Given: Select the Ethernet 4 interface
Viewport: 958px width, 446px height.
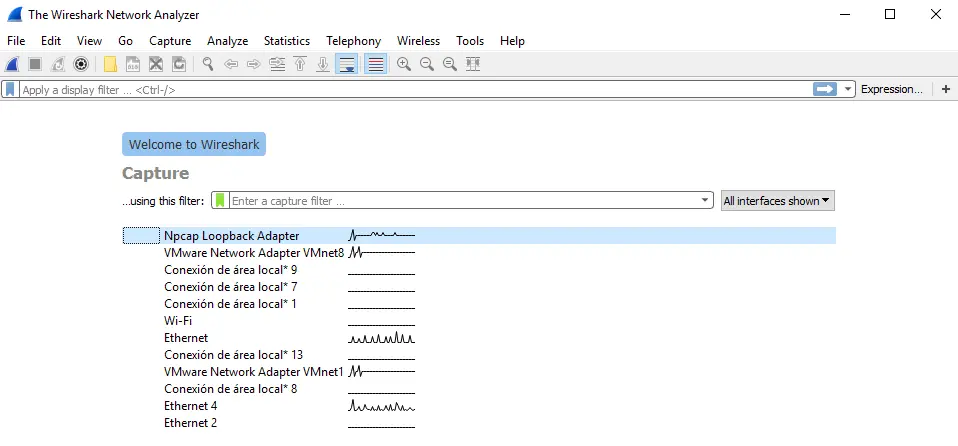Looking at the screenshot, I should coord(479,406).
